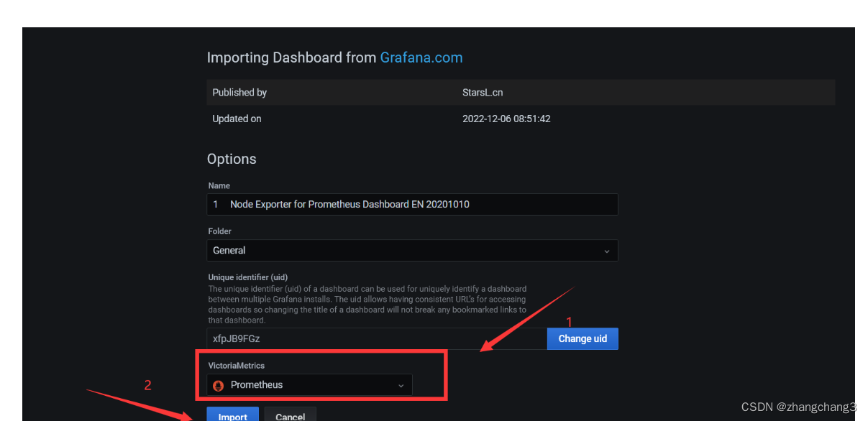Select the '2022-12-06 08:51:42' updated timestamp

506,119
